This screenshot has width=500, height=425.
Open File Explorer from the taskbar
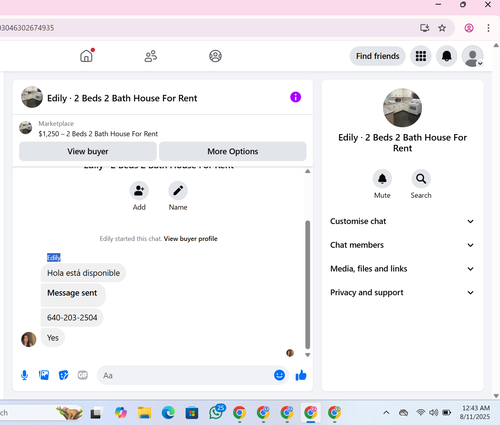pyautogui.click(x=145, y=413)
